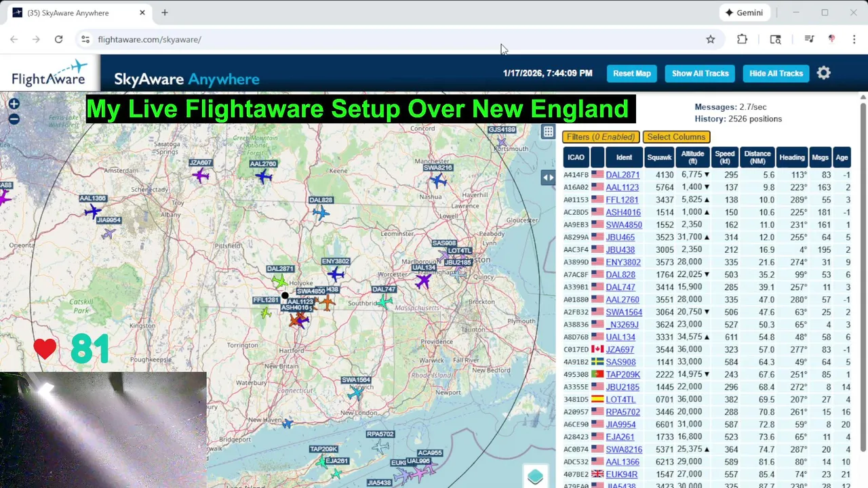Zoom in on the map with plus icon

click(x=14, y=104)
